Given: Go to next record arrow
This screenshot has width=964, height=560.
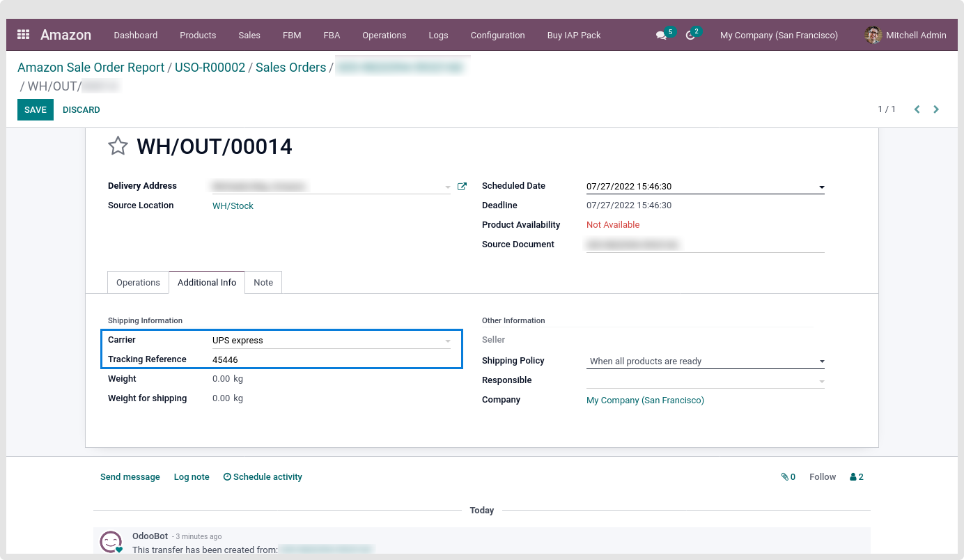Looking at the screenshot, I should (936, 109).
